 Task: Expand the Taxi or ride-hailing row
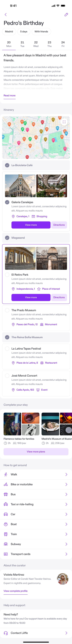coord(66,504)
